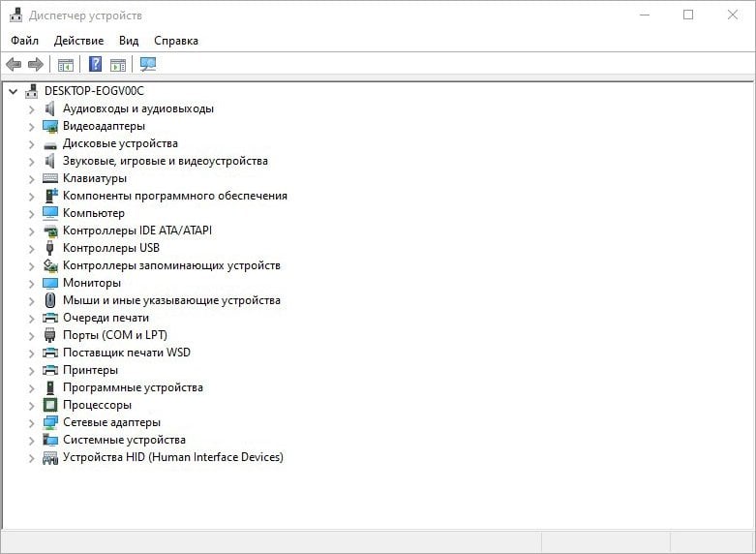
Task: Click the speaker icon beside Звуковые, игровые и видеоустройства
Action: (x=49, y=161)
